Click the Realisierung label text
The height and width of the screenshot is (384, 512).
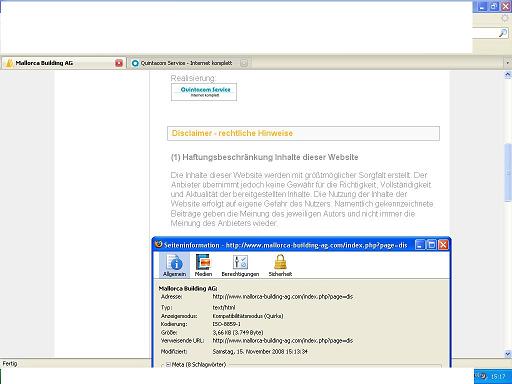click(193, 78)
